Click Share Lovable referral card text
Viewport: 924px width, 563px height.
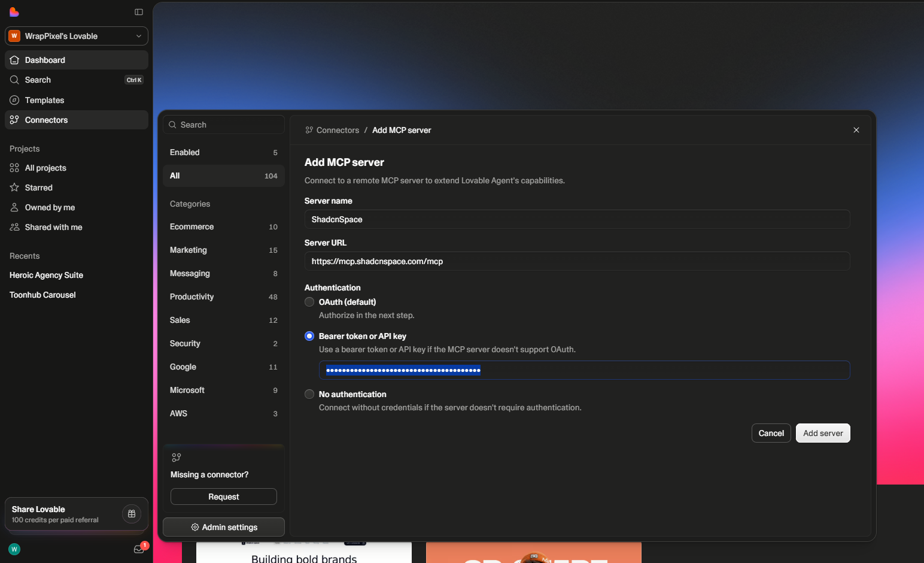tap(55, 514)
